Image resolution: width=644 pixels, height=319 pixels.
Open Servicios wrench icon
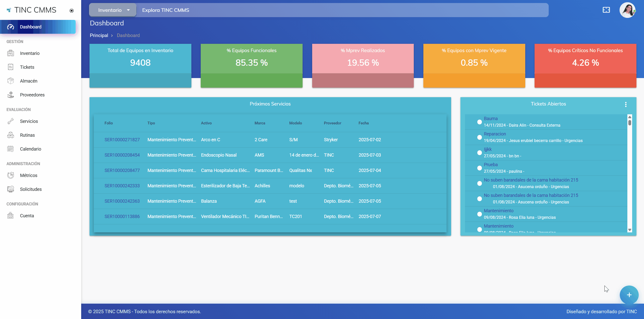[x=10, y=121]
